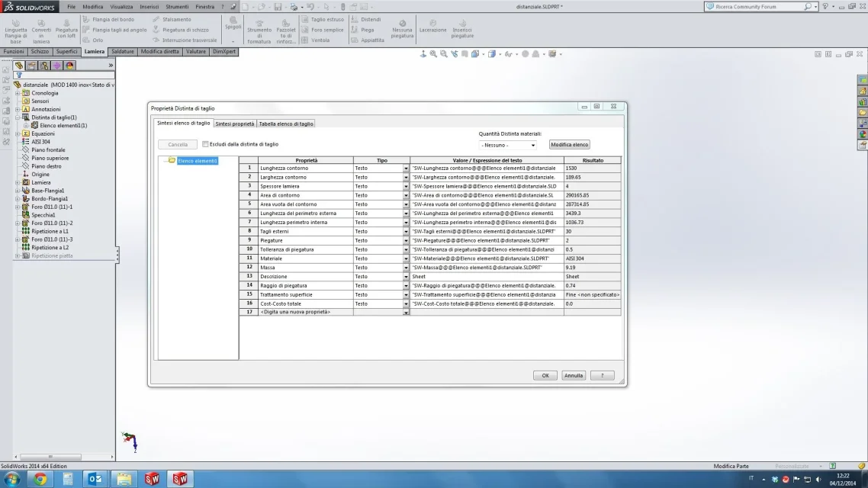Image resolution: width=868 pixels, height=488 pixels.
Task: Select AISI 304 material in feature tree
Action: click(40, 142)
